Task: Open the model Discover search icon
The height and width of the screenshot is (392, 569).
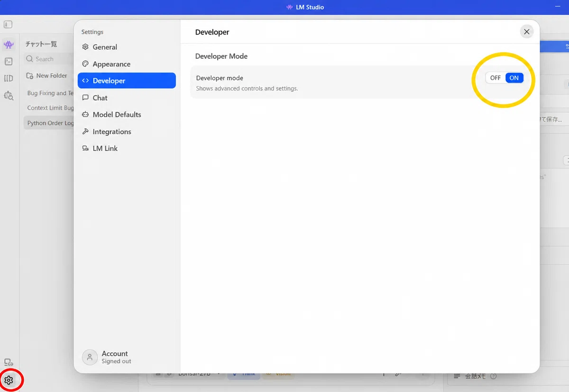Action: click(x=9, y=95)
